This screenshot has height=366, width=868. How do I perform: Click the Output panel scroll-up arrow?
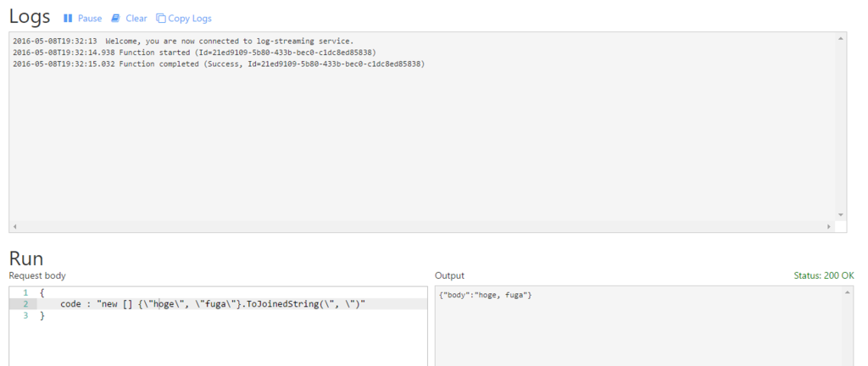(x=848, y=292)
